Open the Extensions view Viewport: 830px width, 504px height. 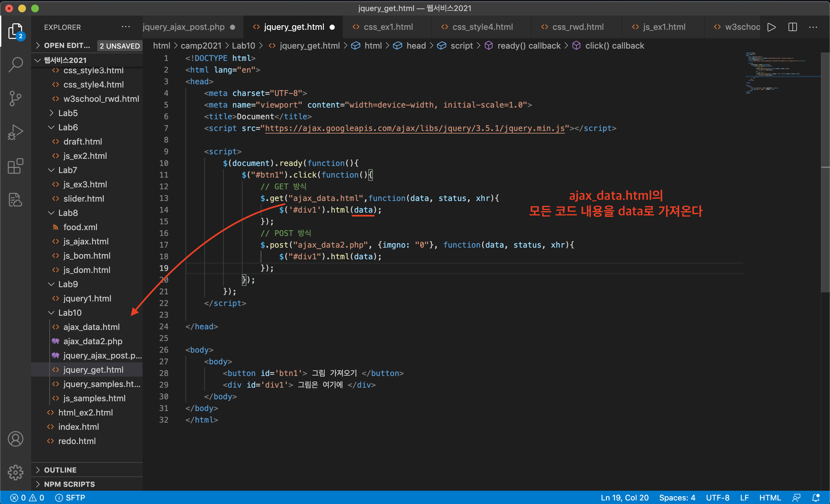(x=16, y=166)
